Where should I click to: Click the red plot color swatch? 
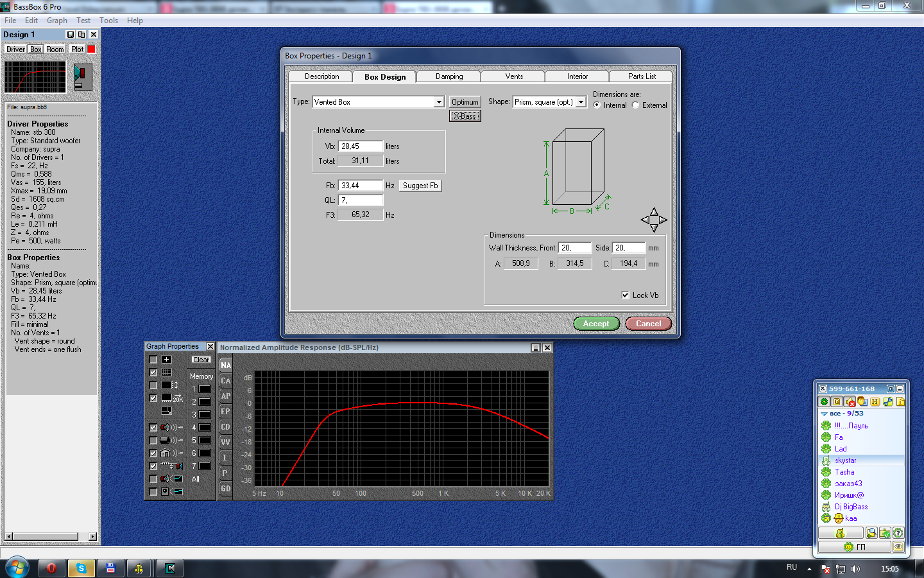pos(91,49)
